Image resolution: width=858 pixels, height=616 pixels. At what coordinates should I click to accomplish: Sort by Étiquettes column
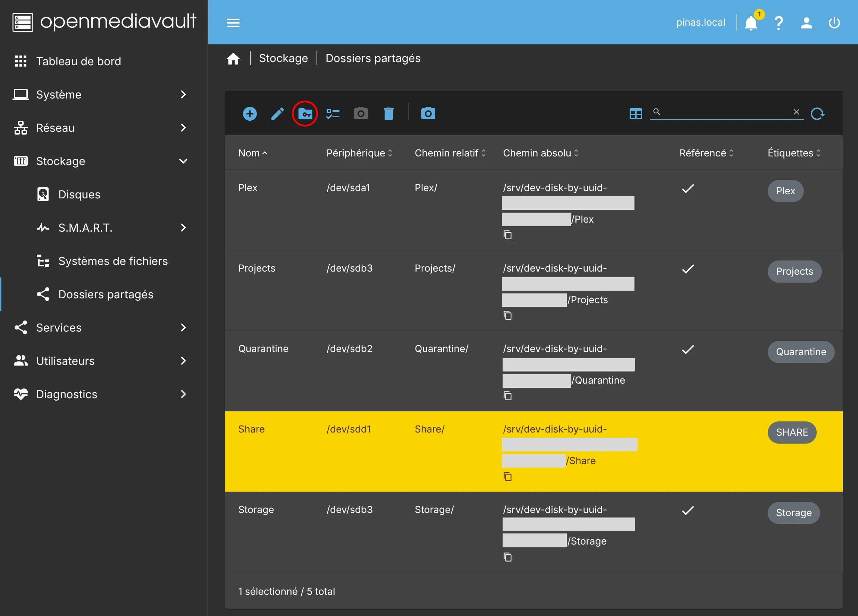(x=794, y=153)
